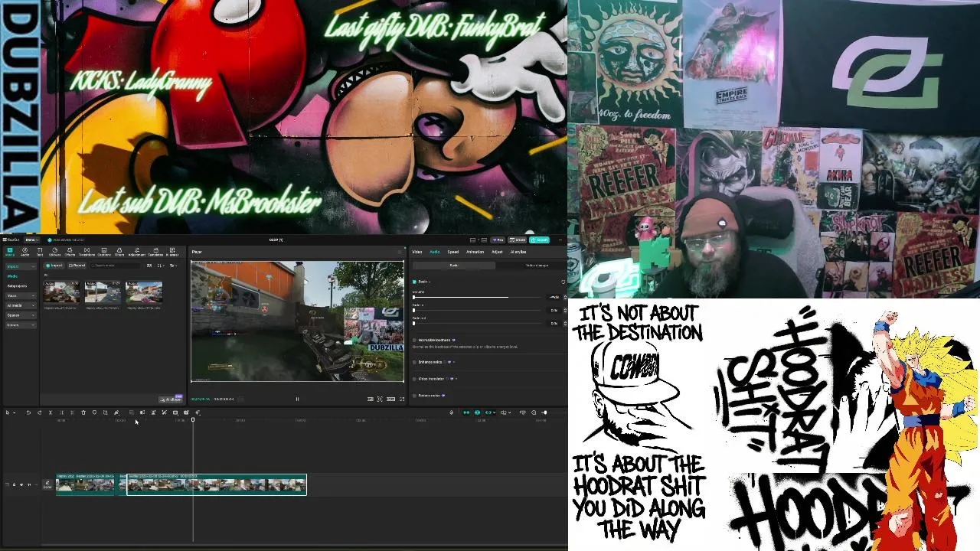Open the Transitions tab
The height and width of the screenshot is (551, 980).
tap(87, 253)
